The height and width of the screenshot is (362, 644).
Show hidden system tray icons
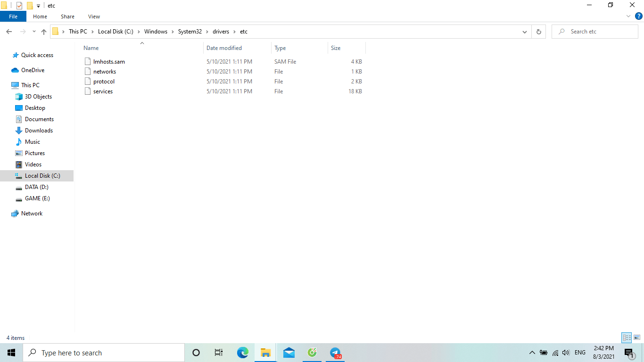tap(532, 353)
